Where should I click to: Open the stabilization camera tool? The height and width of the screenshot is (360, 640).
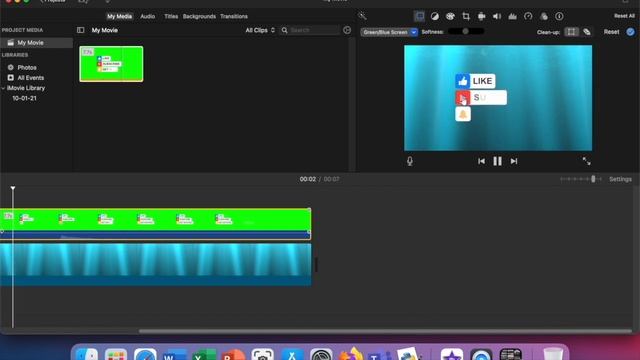coord(481,16)
